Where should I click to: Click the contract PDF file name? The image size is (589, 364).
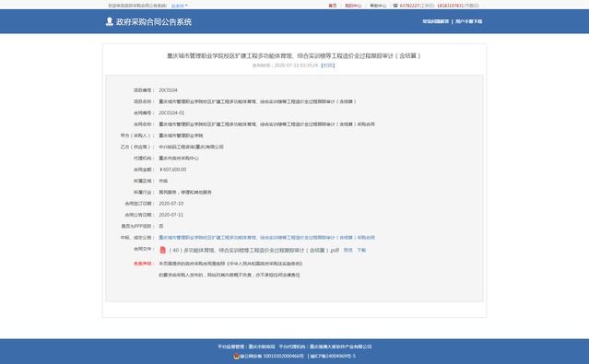[253, 250]
